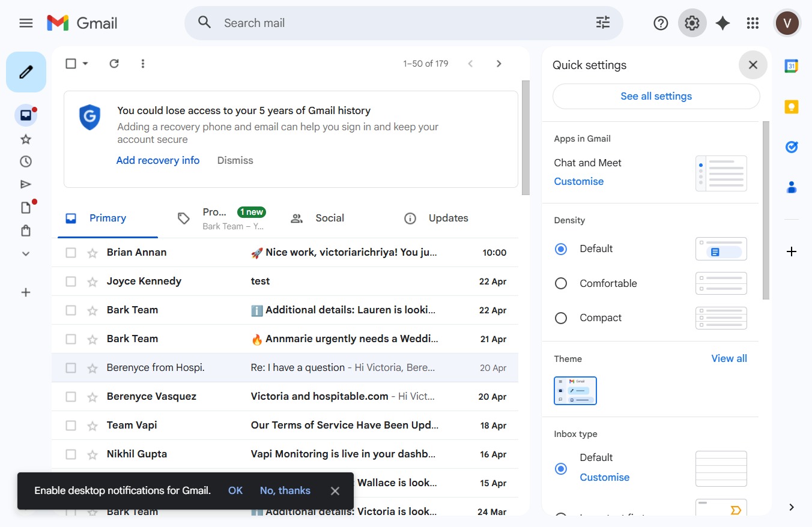Customise the Default inbox type
The height and width of the screenshot is (527, 812).
pos(605,477)
